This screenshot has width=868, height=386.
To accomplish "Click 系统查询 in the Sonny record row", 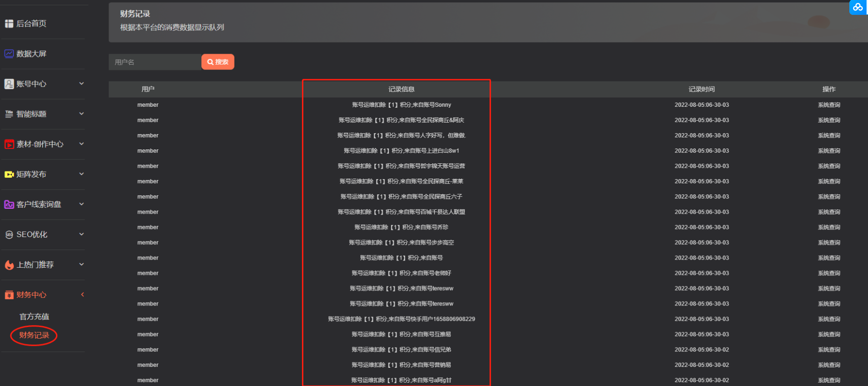I will (x=829, y=105).
